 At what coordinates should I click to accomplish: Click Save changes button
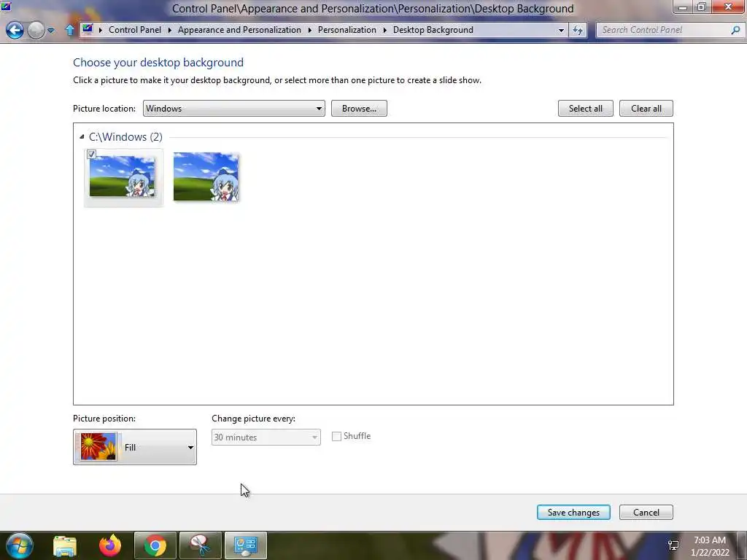[573, 513]
